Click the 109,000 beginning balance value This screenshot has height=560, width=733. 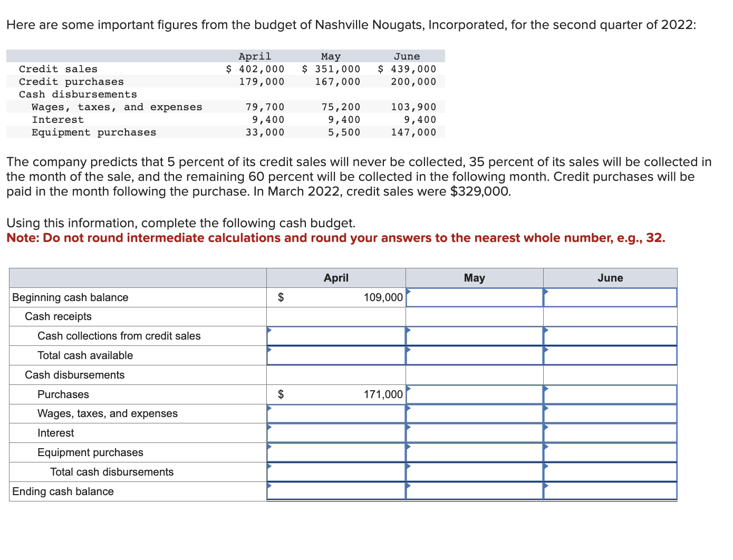point(383,297)
